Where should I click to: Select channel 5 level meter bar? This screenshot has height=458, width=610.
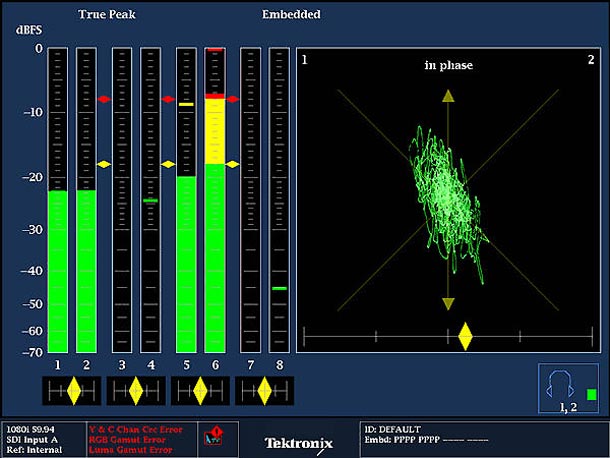click(x=186, y=200)
